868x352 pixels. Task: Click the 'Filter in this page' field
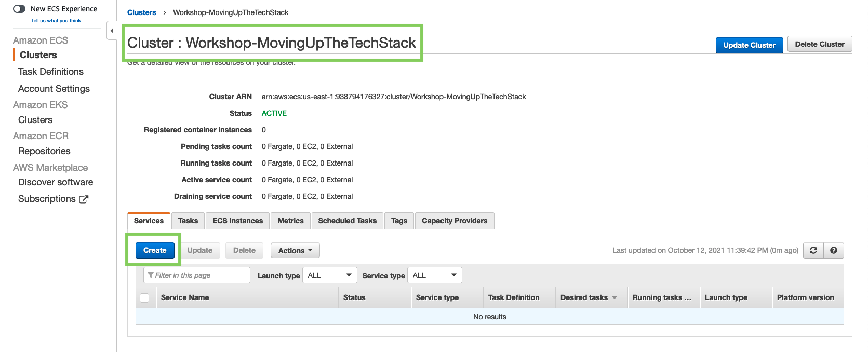pos(197,275)
